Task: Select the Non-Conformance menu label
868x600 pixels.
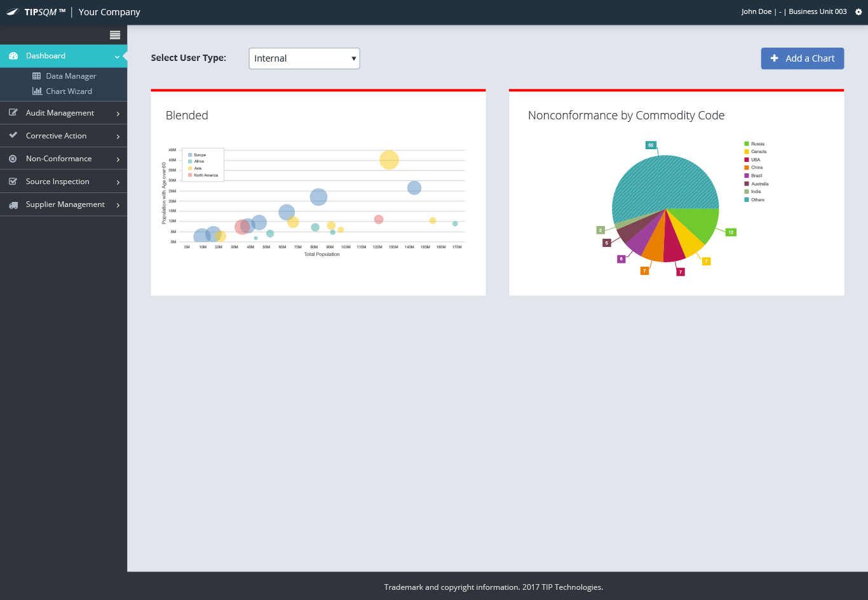Action: (58, 159)
